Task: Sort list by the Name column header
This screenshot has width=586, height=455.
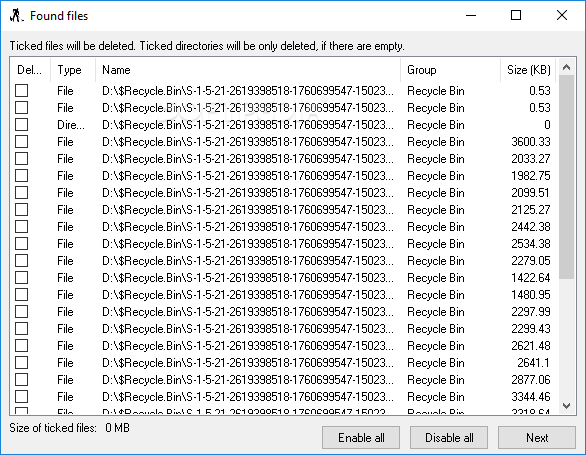Action: pos(248,70)
